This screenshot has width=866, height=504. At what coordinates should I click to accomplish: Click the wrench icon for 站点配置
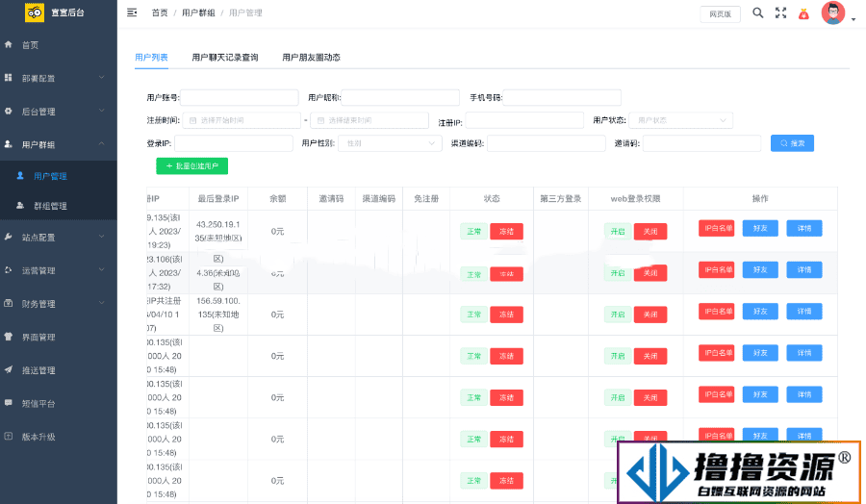click(9, 237)
